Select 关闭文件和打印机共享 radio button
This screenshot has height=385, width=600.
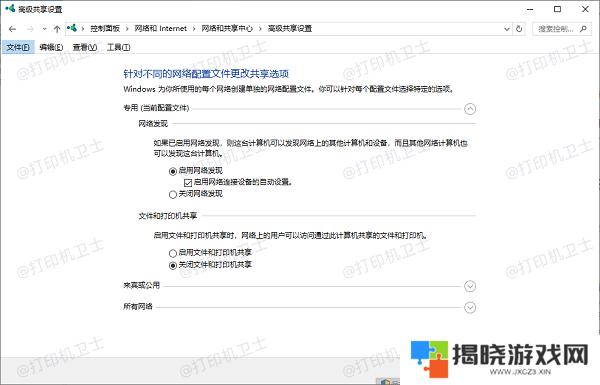tap(173, 265)
